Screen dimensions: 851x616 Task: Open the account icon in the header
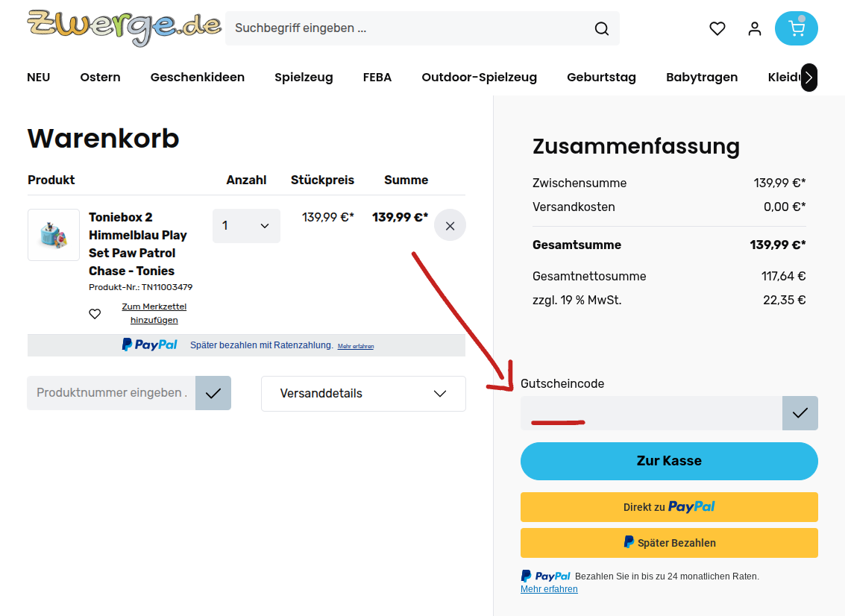(754, 28)
